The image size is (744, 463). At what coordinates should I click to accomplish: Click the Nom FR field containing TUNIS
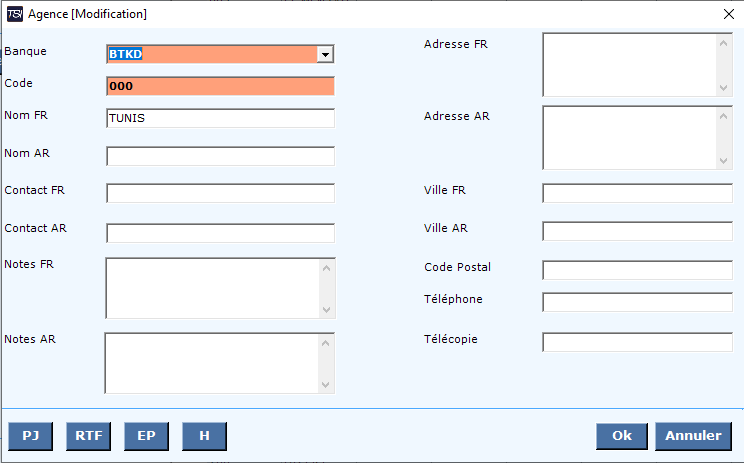tap(221, 118)
